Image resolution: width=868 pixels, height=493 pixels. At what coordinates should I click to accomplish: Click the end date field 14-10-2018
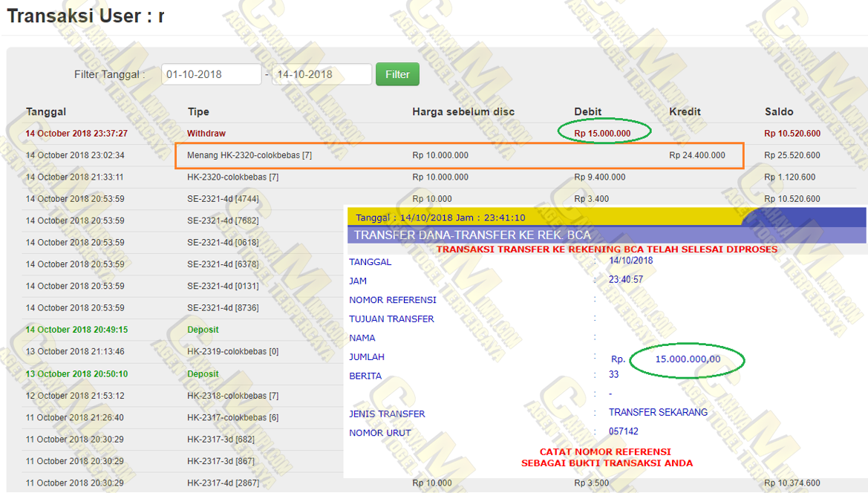[321, 74]
